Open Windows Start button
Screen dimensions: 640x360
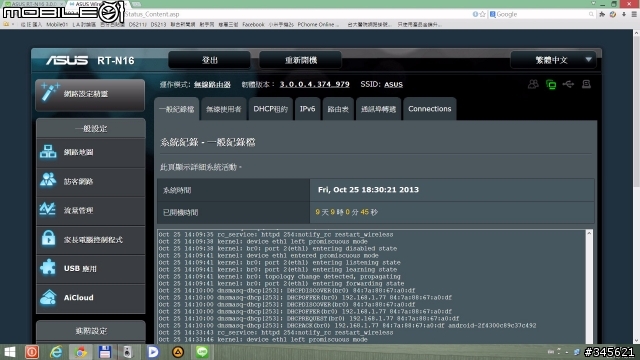click(x=10, y=352)
